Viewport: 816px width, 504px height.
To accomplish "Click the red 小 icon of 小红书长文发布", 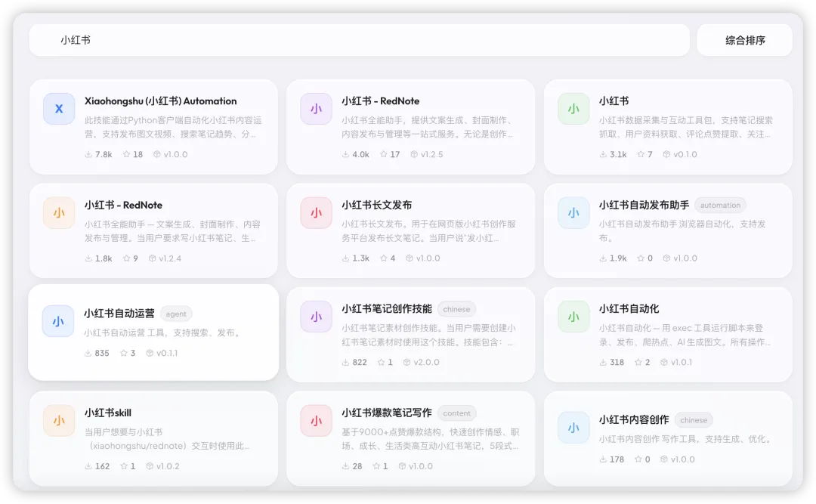I will (316, 213).
